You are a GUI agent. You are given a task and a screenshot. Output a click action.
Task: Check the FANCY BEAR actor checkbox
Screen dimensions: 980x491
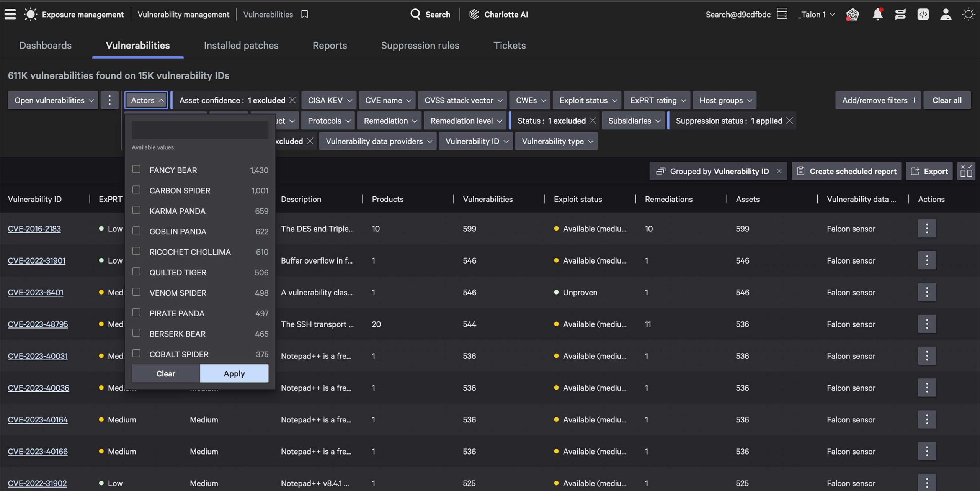click(x=136, y=169)
